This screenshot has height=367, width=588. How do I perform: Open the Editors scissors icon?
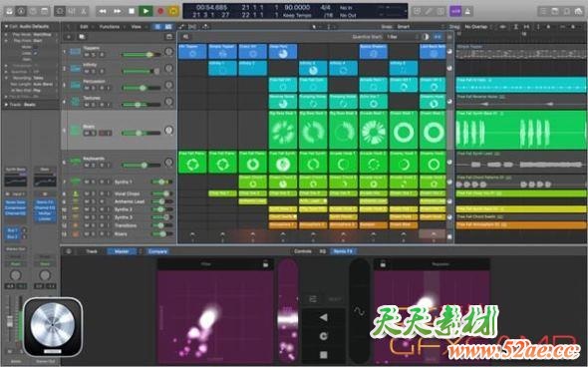[84, 11]
